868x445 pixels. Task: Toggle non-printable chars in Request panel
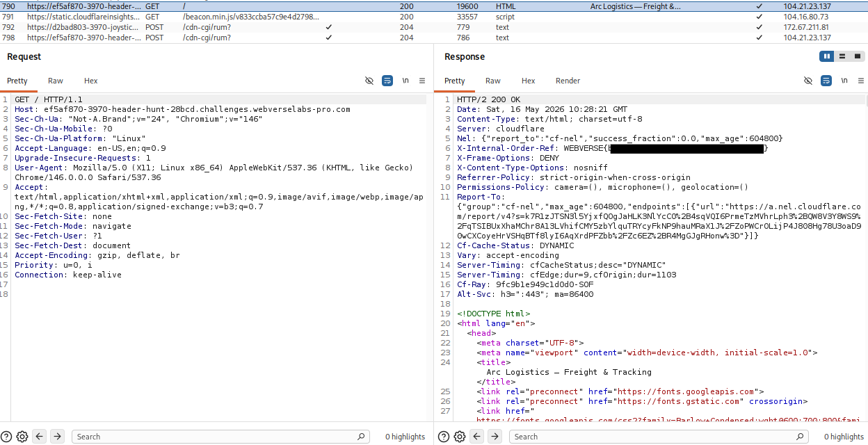point(369,81)
